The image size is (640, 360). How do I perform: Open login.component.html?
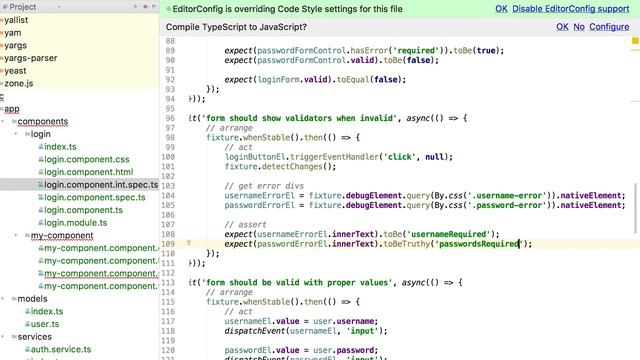pyautogui.click(x=89, y=172)
